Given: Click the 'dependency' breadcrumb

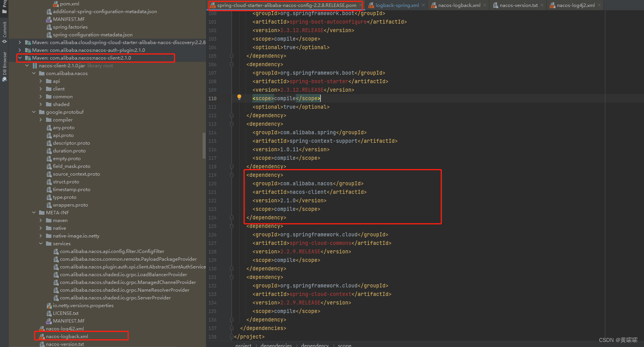Looking at the screenshot, I should click(x=315, y=345).
